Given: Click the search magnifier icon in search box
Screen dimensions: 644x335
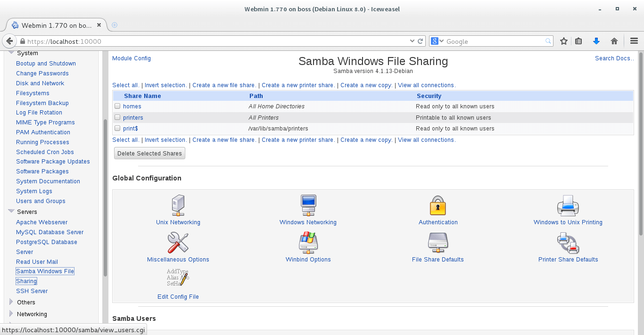Looking at the screenshot, I should point(548,41).
